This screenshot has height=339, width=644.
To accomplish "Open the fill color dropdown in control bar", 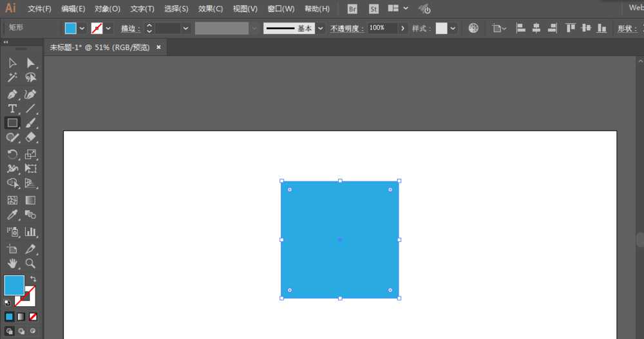I will [82, 28].
